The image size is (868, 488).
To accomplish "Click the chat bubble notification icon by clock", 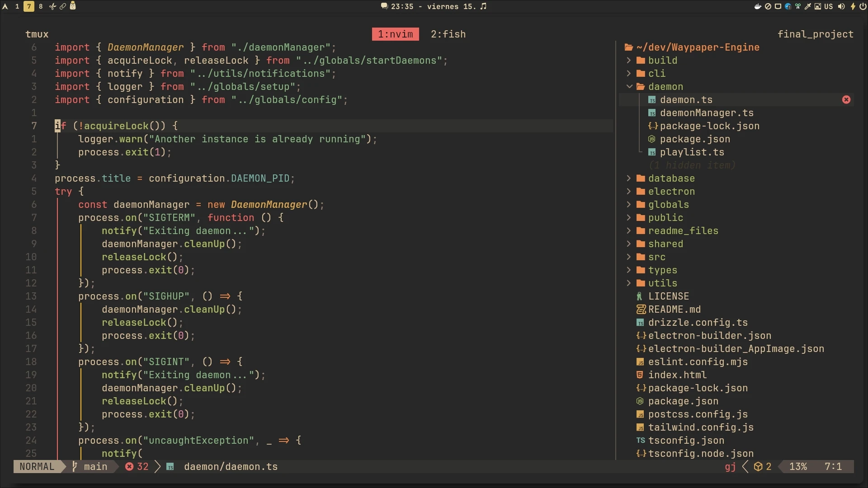I will (384, 6).
